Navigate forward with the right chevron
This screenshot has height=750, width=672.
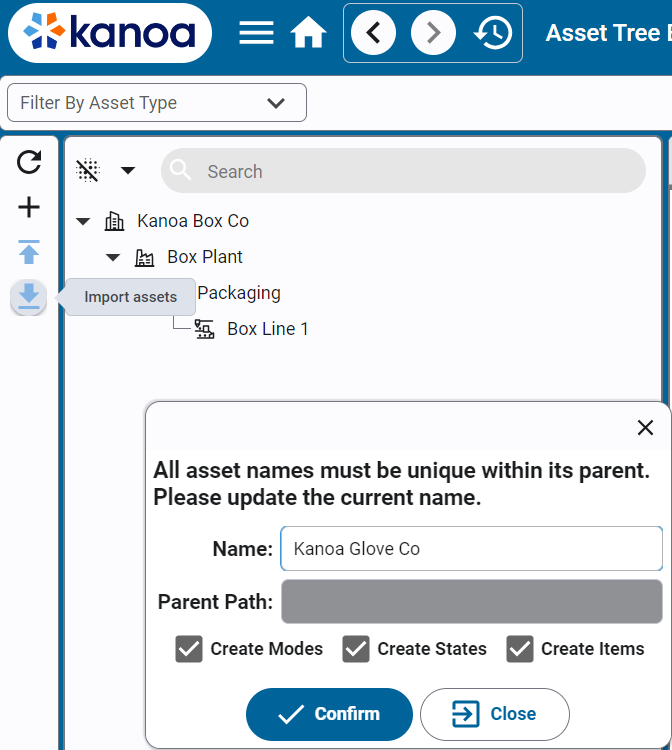[433, 33]
